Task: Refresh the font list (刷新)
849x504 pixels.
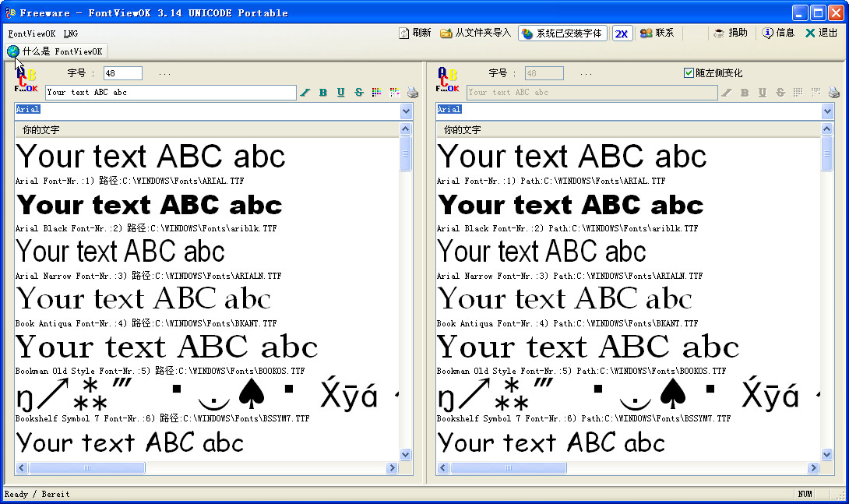Action: coord(414,33)
